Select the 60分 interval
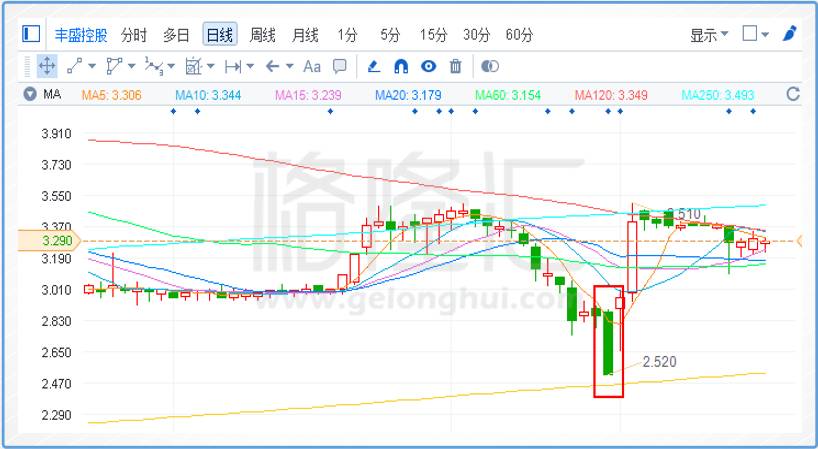The height and width of the screenshot is (449, 818). coord(520,35)
